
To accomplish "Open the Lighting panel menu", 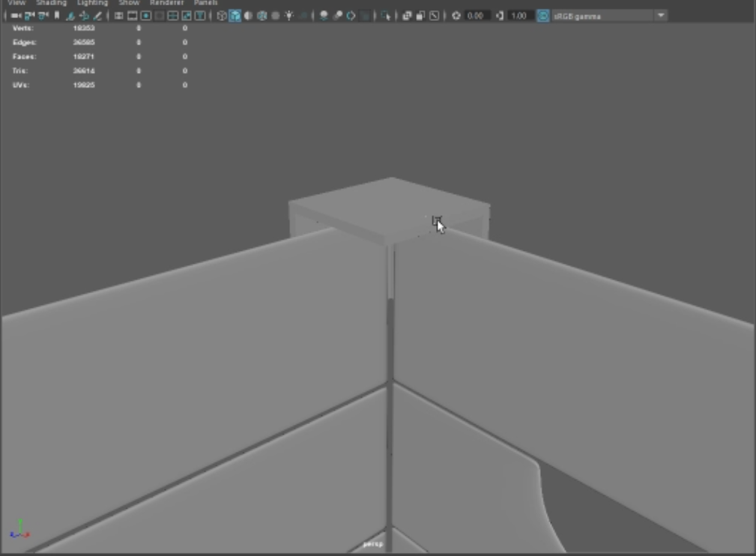I will pos(93,3).
